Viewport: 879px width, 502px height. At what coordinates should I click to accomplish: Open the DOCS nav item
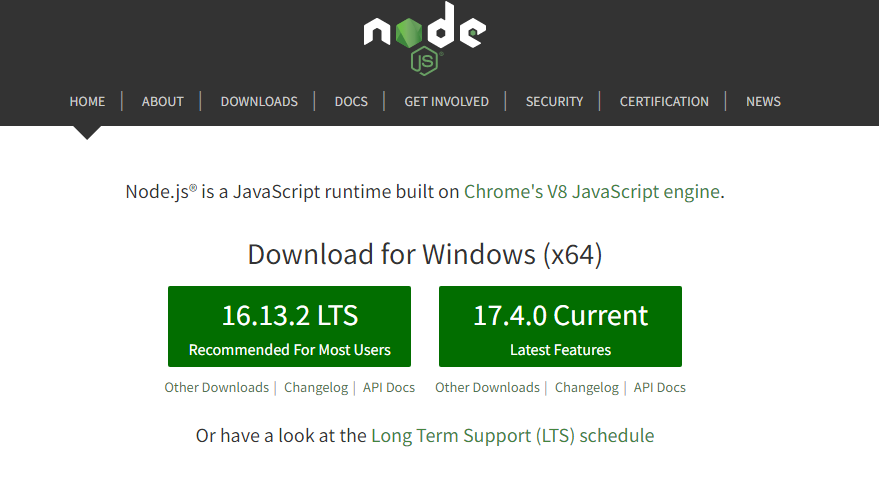(351, 102)
